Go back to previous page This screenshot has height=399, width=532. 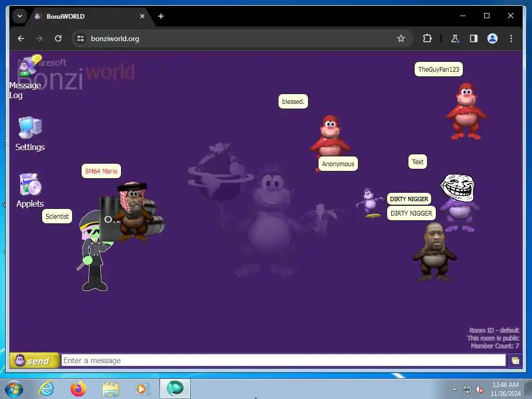[21, 38]
